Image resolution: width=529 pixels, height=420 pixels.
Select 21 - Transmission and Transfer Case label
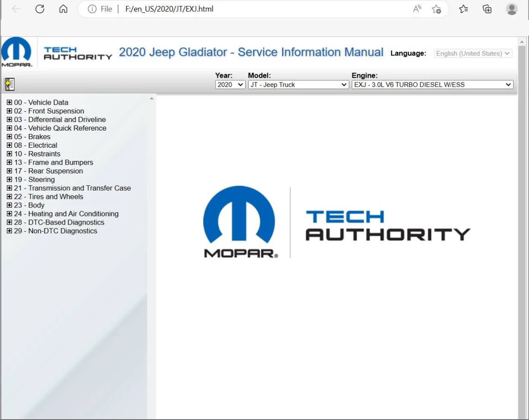(73, 188)
